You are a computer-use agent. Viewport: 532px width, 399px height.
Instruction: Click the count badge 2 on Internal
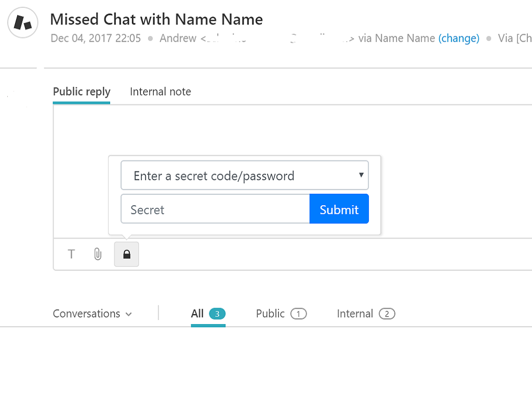[x=387, y=314]
